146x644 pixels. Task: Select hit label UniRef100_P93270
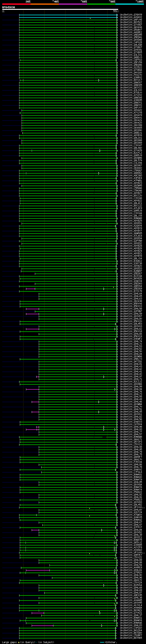[x=131, y=75]
